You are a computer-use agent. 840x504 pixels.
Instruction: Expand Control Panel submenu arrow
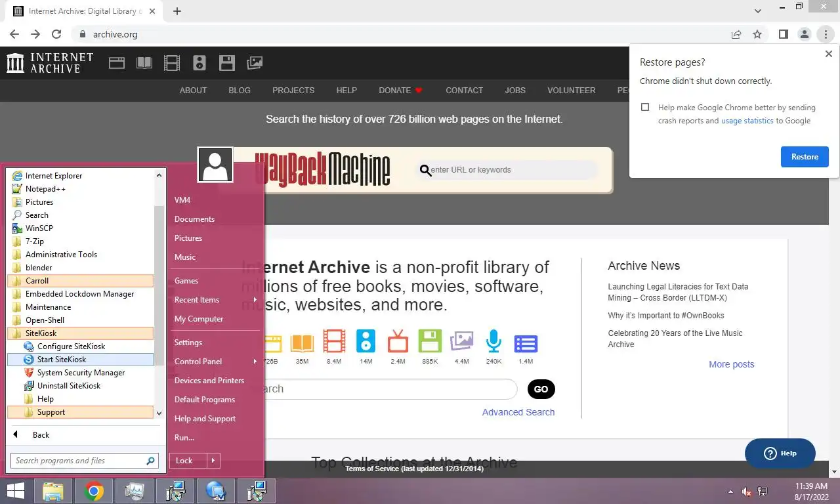click(255, 362)
